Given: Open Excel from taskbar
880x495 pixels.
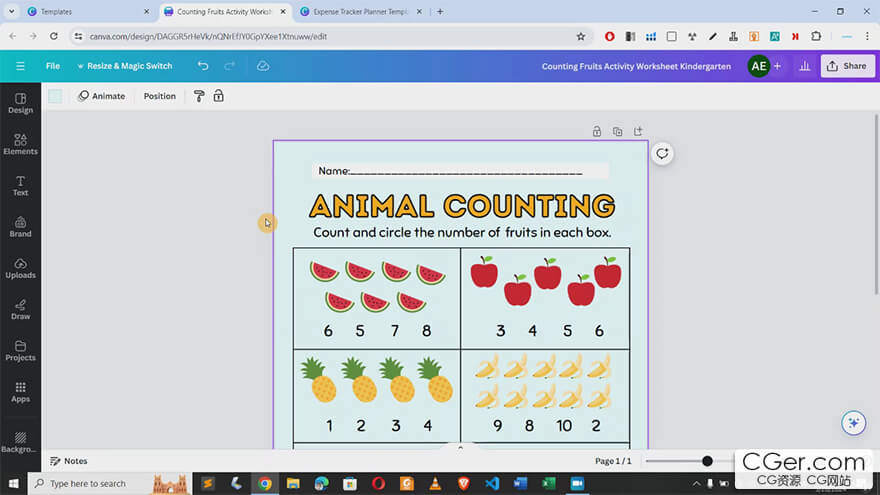Looking at the screenshot, I should point(549,483).
